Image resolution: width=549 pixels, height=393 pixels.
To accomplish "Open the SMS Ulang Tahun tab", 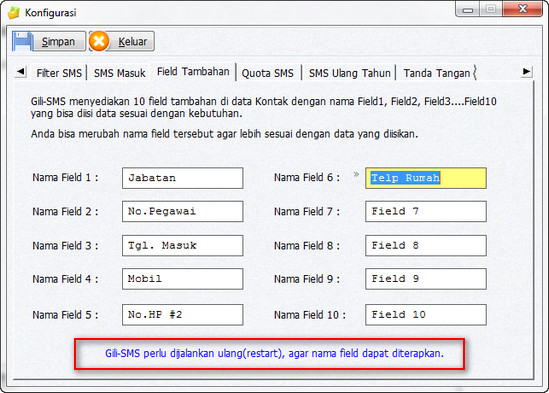I will pos(349,73).
